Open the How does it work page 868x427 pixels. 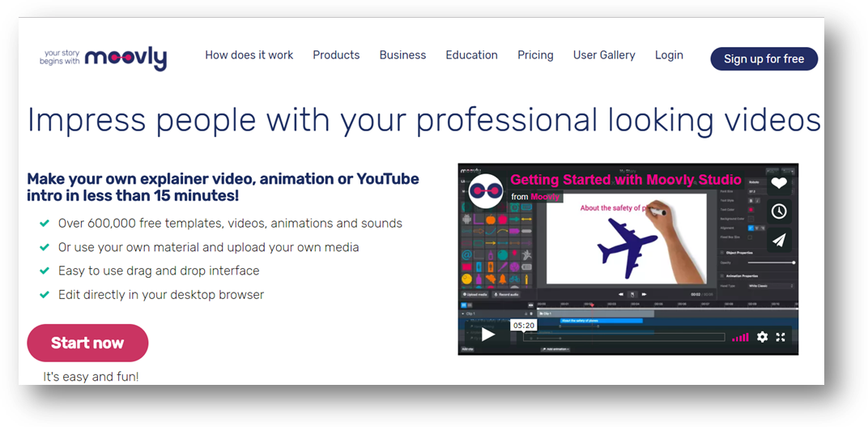point(249,55)
